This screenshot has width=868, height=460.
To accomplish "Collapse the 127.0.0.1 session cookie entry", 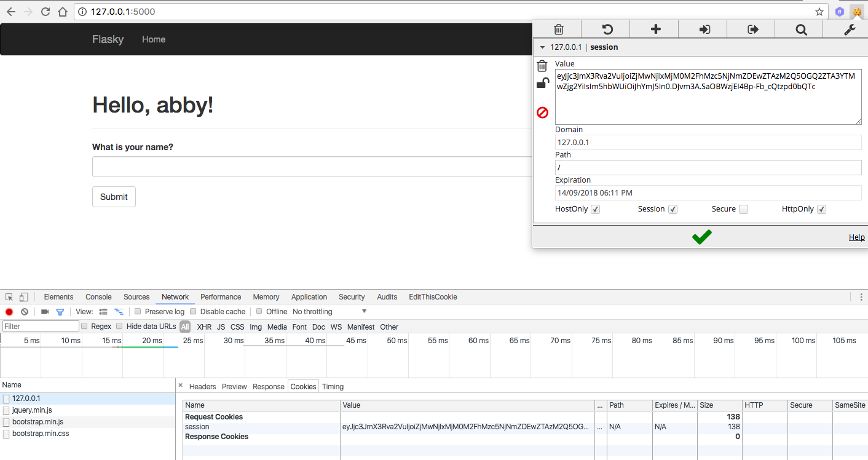I will pos(542,47).
